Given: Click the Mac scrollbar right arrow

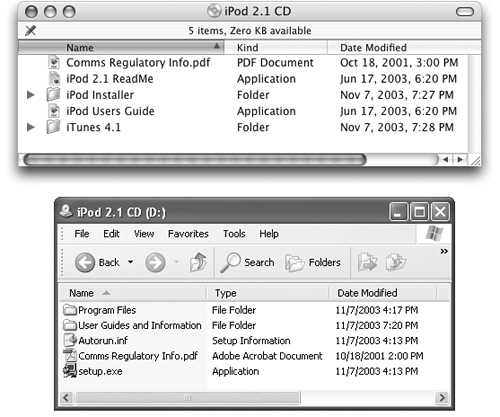Looking at the screenshot, I should pos(460,160).
